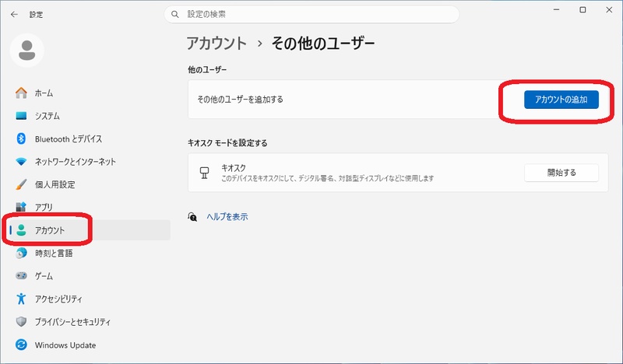This screenshot has width=623, height=364.
Task: Click 開始する for kiosk setup
Action: click(x=561, y=173)
